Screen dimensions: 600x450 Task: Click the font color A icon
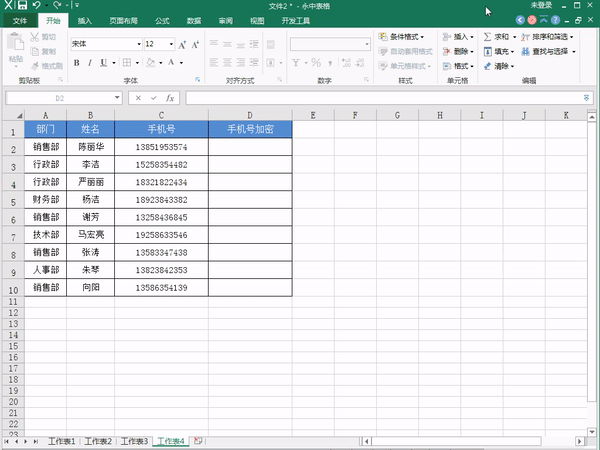pos(171,62)
